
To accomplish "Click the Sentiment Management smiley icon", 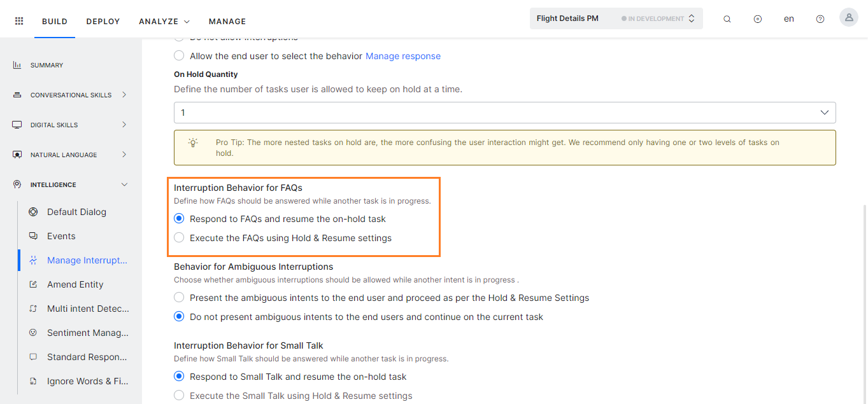I will click(33, 333).
